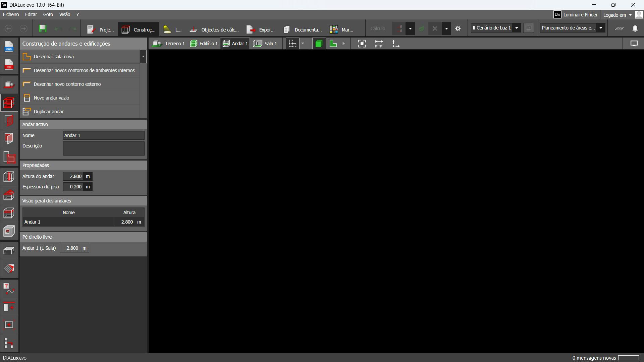Open the Ficheiro menu
The width and height of the screenshot is (644, 362).
point(11,14)
